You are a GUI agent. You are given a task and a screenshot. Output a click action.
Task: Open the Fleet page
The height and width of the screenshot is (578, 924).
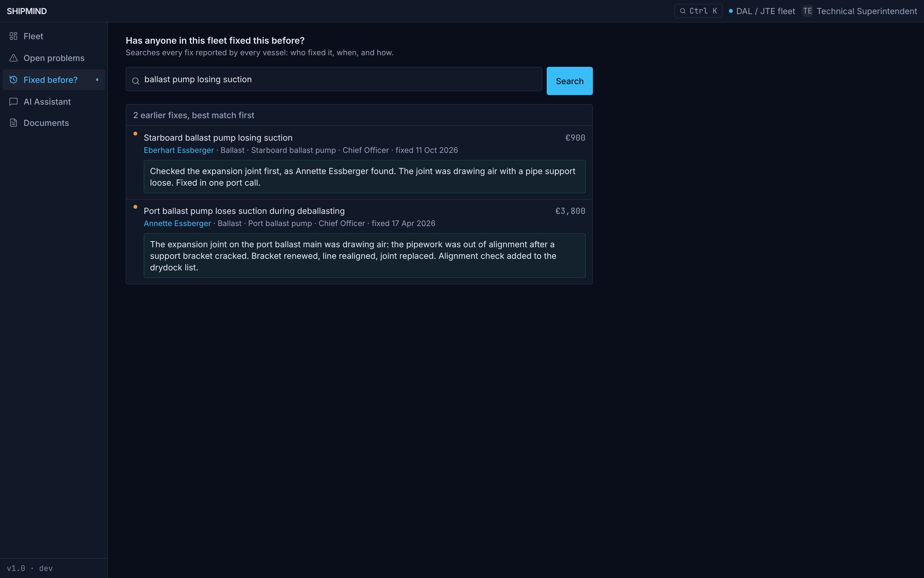click(54, 36)
